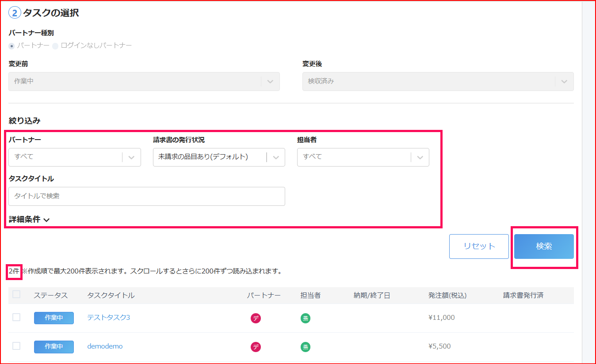Click the リセット button
Viewport: 596px width, 364px height.
[x=479, y=246]
